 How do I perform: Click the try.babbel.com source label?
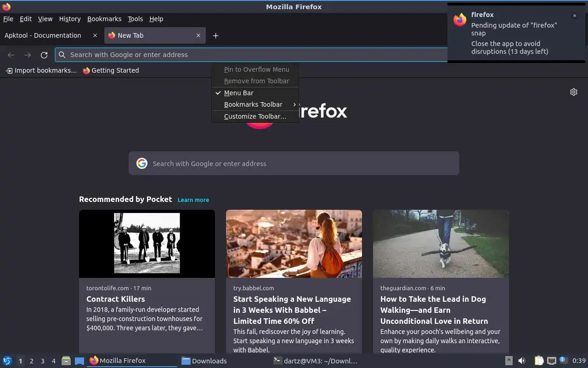point(254,288)
